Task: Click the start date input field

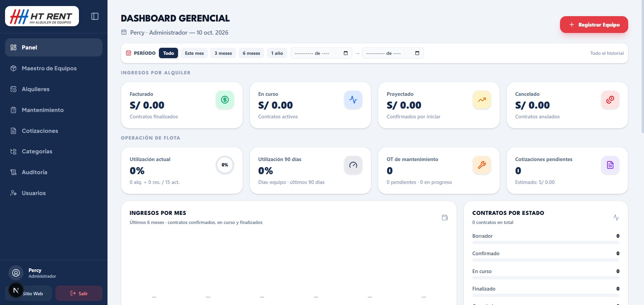Action: pyautogui.click(x=321, y=53)
